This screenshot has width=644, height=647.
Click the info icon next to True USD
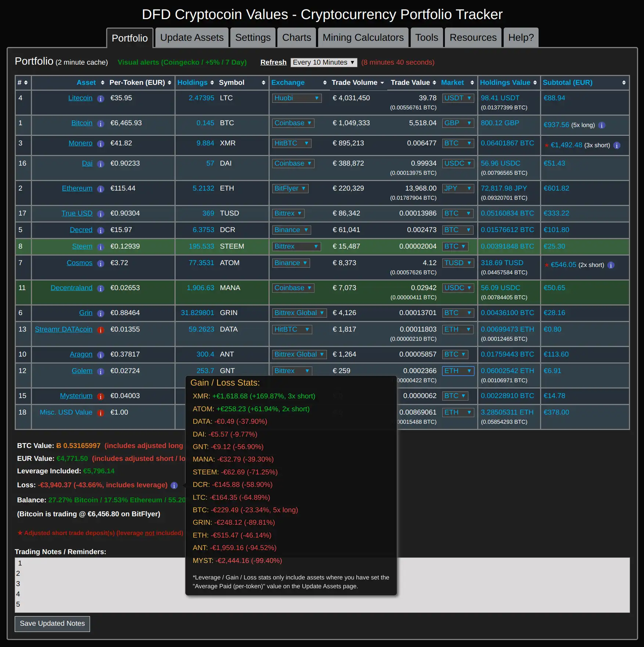(x=101, y=214)
